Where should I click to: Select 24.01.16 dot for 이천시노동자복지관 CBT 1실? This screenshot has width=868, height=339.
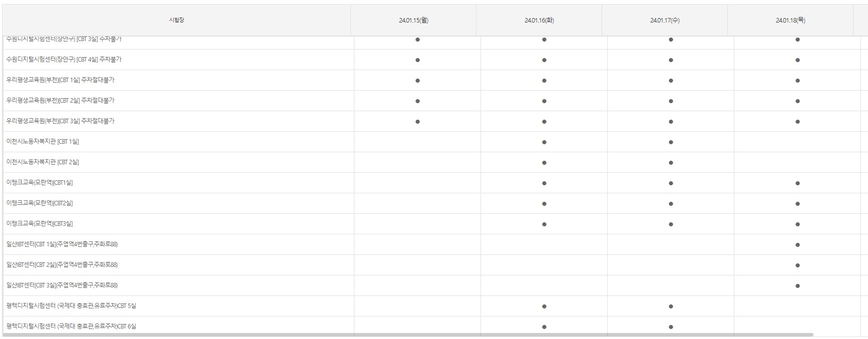[x=544, y=142]
